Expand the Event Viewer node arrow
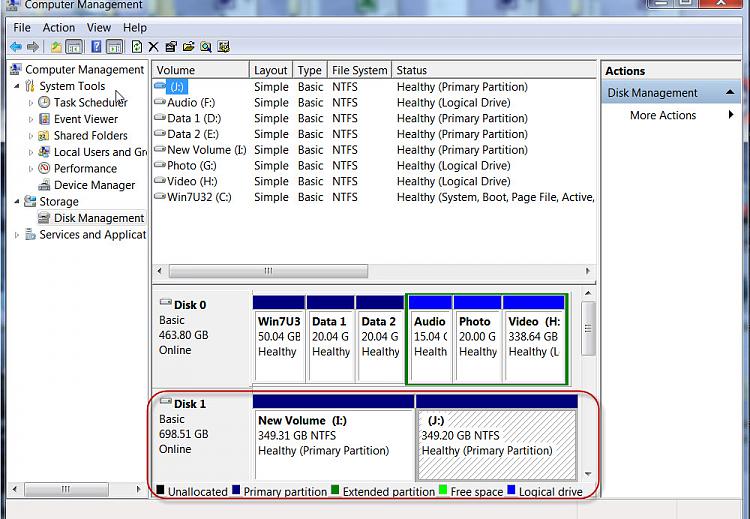This screenshot has width=750, height=519. pos(31,120)
